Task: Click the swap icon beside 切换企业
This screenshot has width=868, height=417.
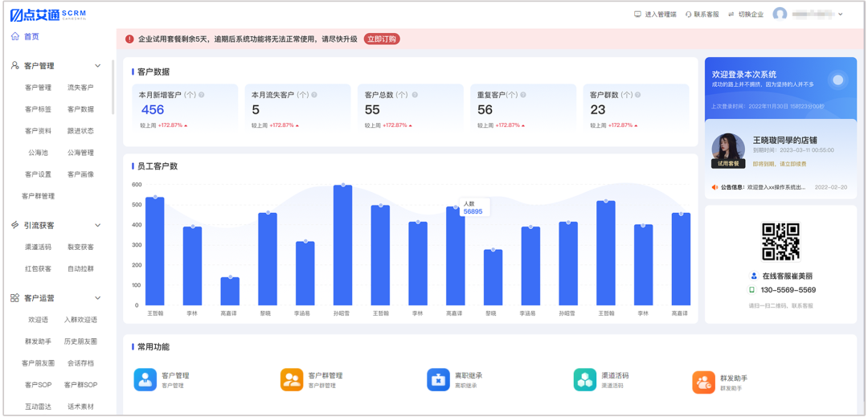Action: [731, 14]
